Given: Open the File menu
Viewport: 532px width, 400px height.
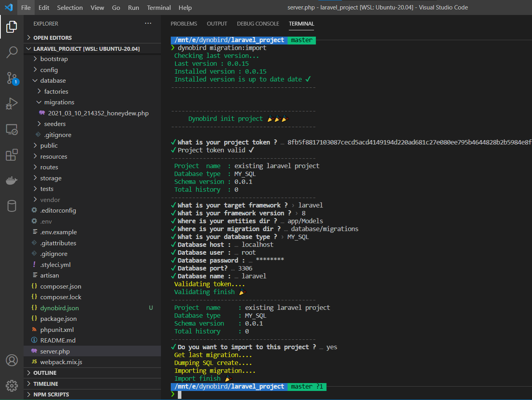Looking at the screenshot, I should tap(26, 7).
